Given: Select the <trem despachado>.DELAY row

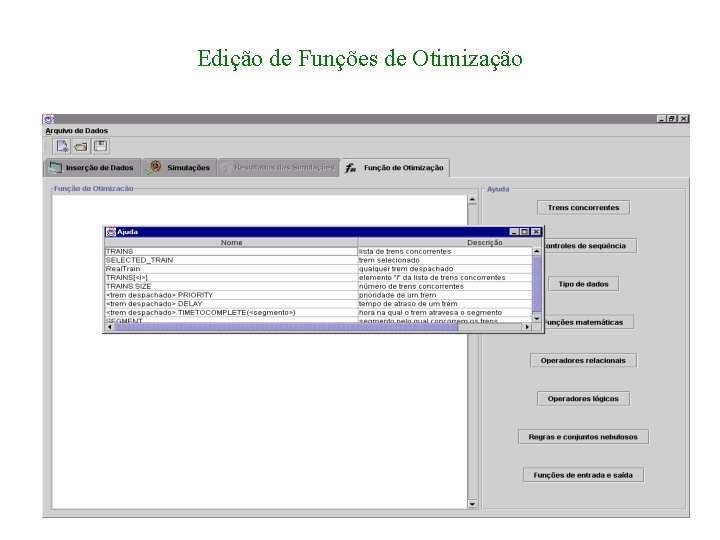Looking at the screenshot, I should coord(318,304).
